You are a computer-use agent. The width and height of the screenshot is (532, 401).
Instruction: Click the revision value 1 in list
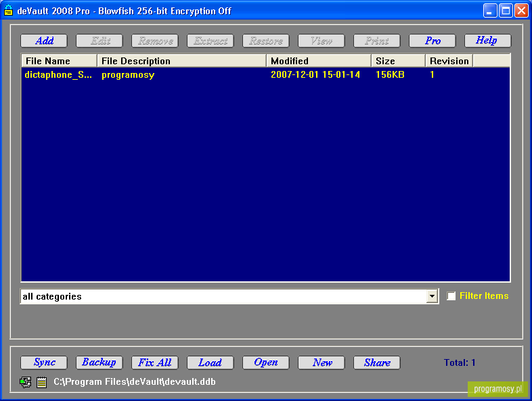433,74
